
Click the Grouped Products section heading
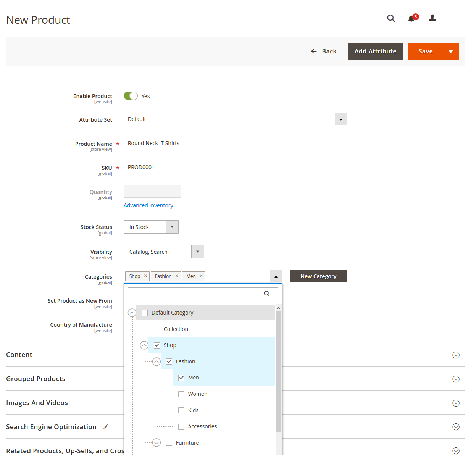click(35, 379)
